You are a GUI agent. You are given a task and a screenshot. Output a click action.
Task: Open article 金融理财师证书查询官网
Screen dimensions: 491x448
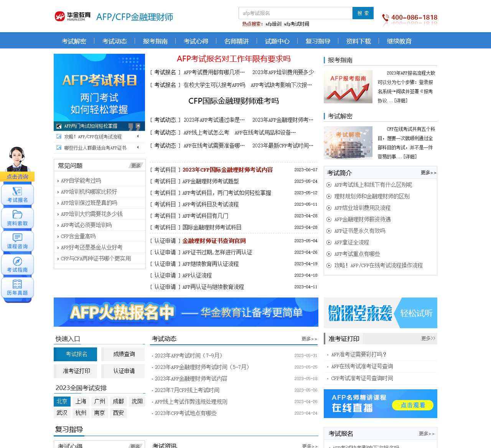point(214,241)
